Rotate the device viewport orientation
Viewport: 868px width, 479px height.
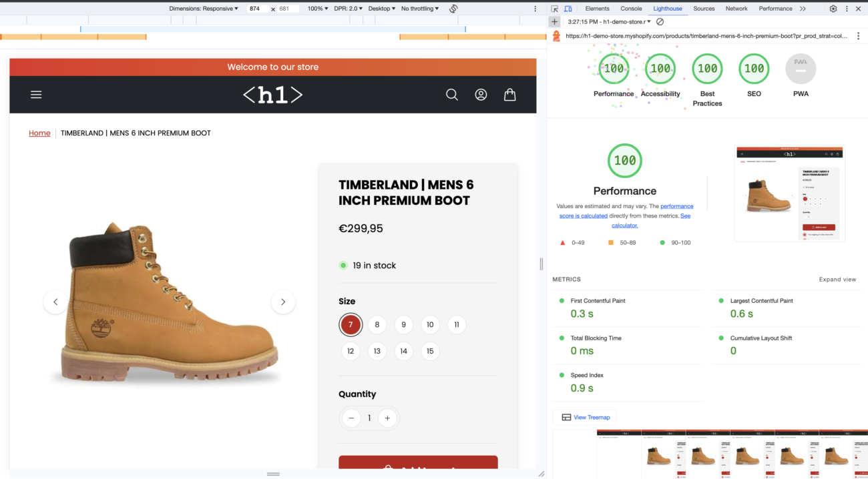453,9
